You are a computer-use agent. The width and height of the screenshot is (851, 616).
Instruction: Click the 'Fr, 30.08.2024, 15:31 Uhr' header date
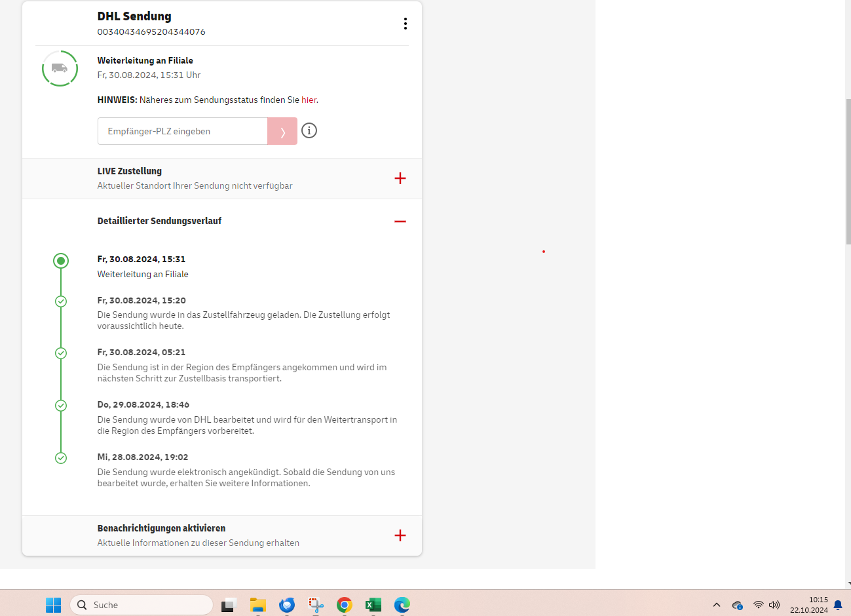[149, 75]
